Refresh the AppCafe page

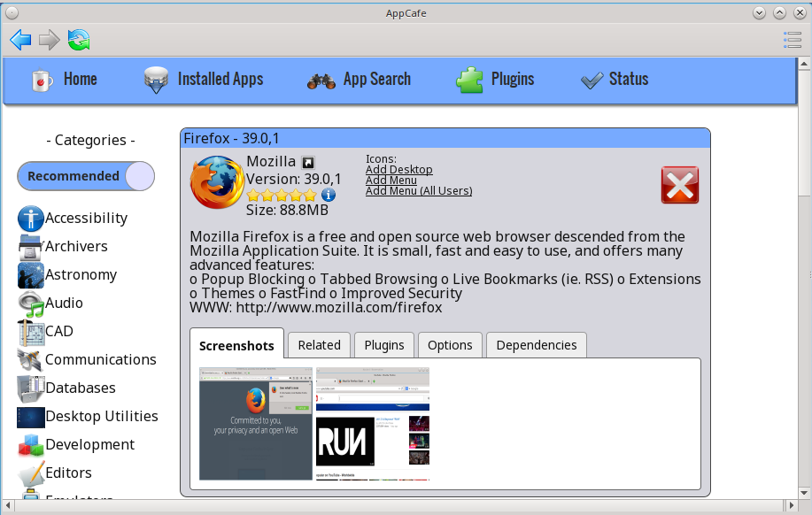click(79, 40)
